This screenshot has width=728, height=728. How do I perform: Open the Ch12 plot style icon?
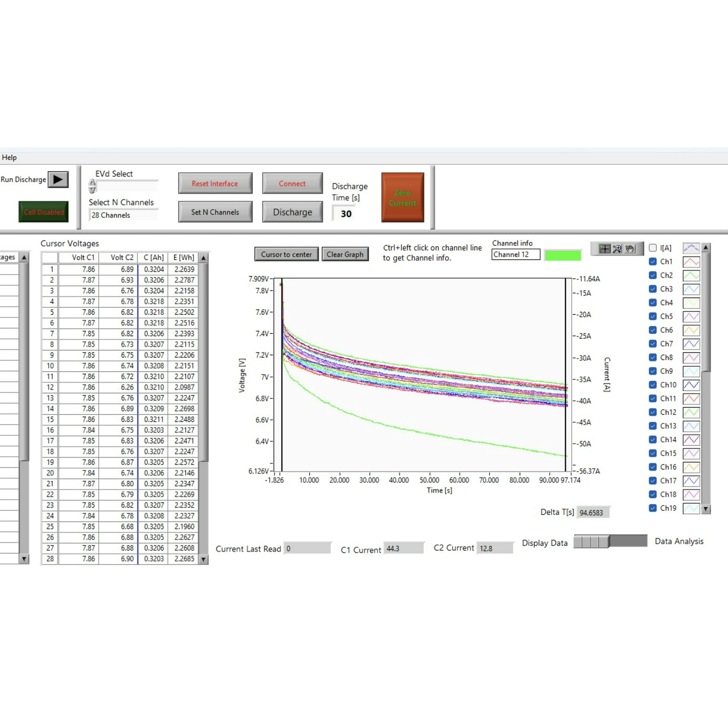[x=691, y=412]
